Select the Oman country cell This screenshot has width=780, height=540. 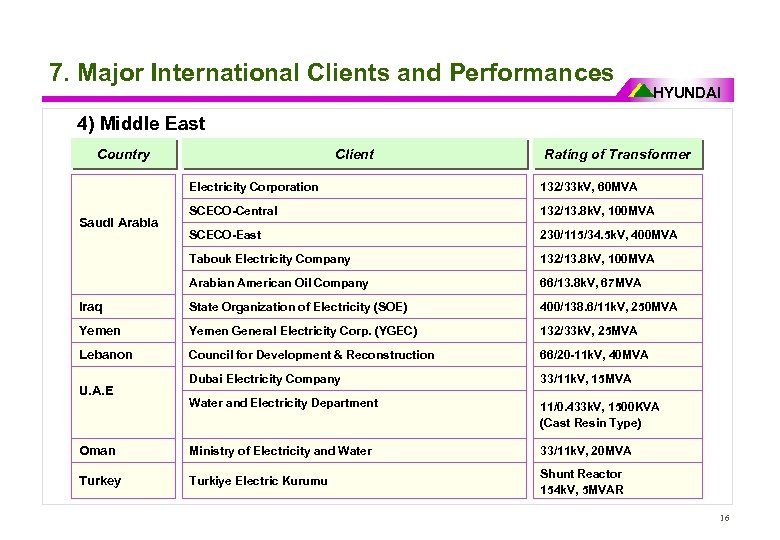click(x=123, y=450)
